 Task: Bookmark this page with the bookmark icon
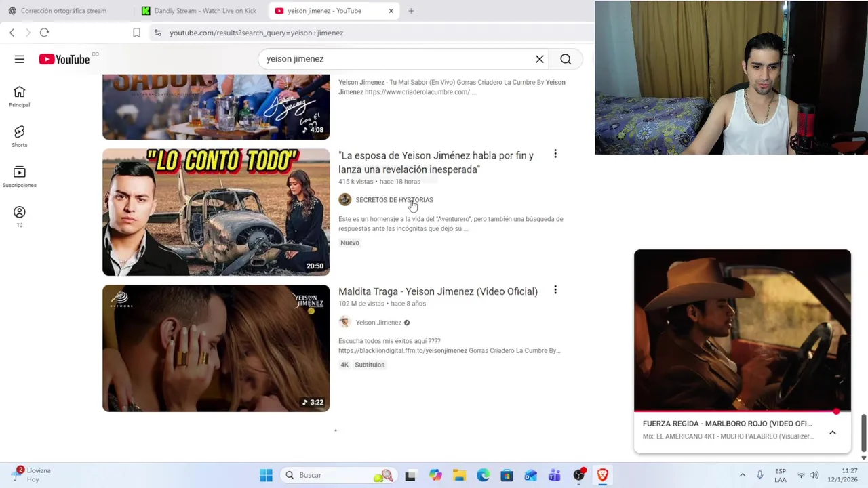pyautogui.click(x=136, y=33)
